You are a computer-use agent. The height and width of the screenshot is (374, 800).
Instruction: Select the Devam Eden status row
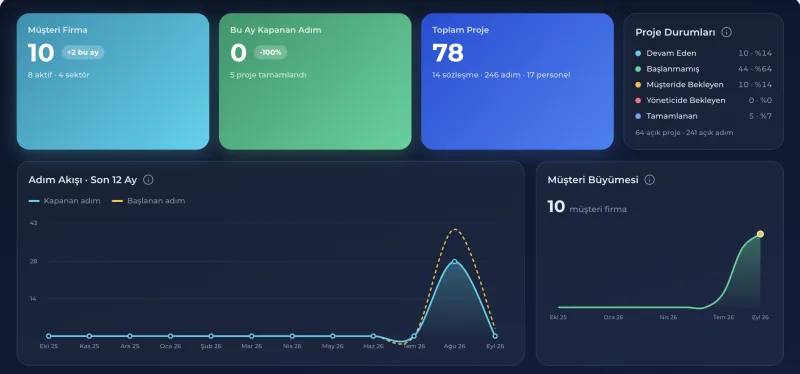coord(703,53)
